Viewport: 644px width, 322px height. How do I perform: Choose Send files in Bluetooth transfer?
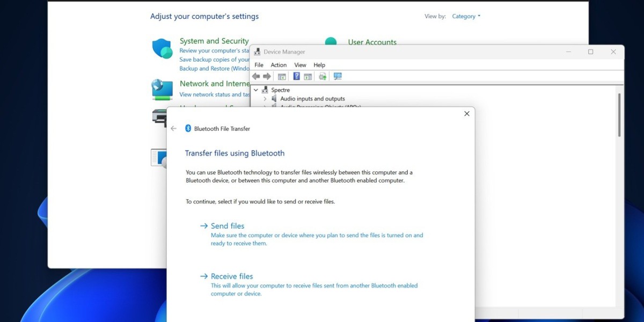[228, 226]
